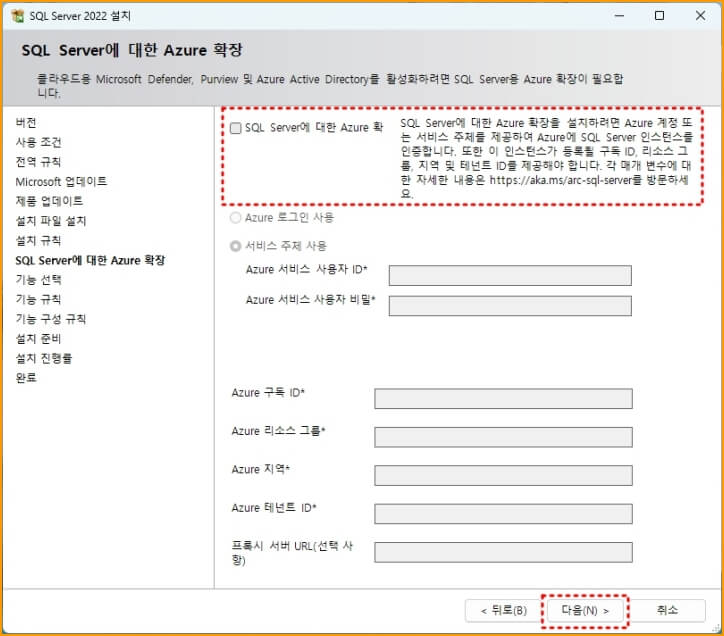Click the 'Azure 지역*' label
Image resolution: width=724 pixels, height=636 pixels.
[260, 470]
